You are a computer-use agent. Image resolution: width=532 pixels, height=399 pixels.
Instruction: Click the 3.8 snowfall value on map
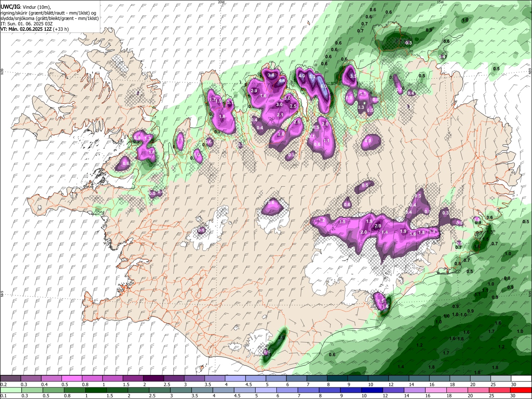(x=271, y=75)
